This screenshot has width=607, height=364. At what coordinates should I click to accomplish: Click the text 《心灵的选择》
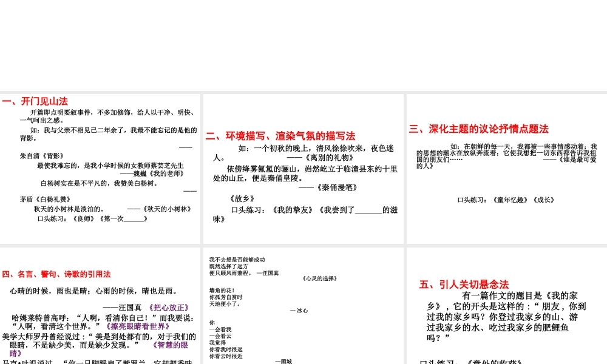point(320,278)
